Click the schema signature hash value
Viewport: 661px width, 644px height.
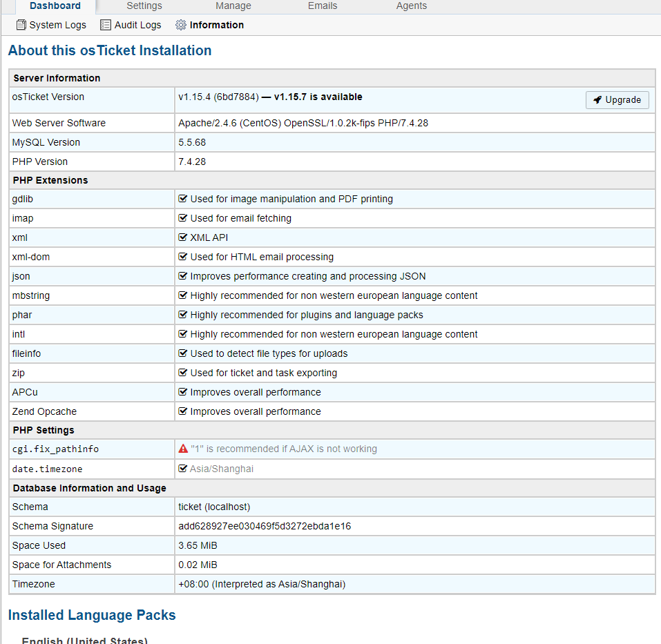265,526
